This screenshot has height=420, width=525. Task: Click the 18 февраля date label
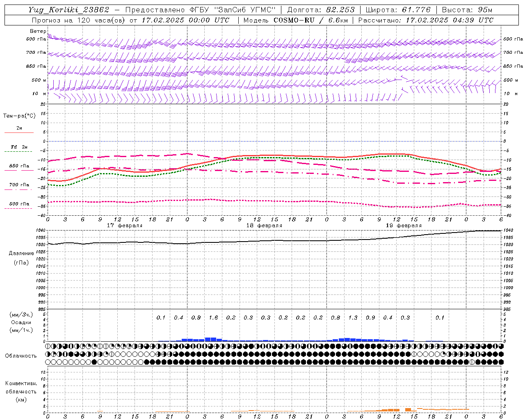[x=264, y=226]
